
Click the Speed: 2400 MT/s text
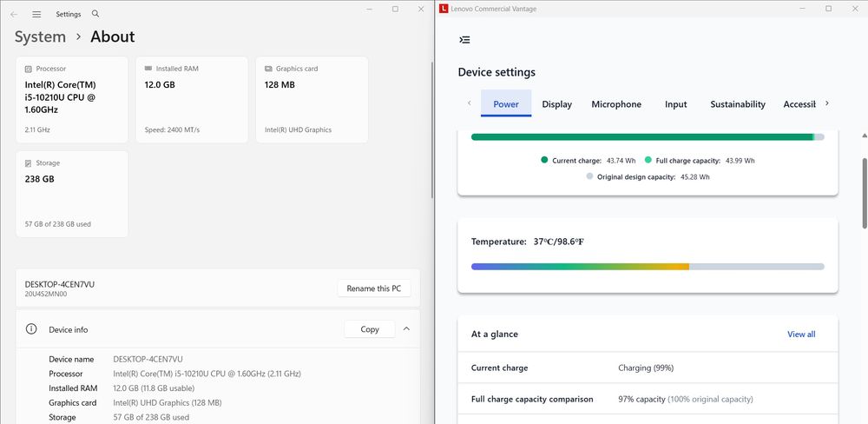(172, 129)
